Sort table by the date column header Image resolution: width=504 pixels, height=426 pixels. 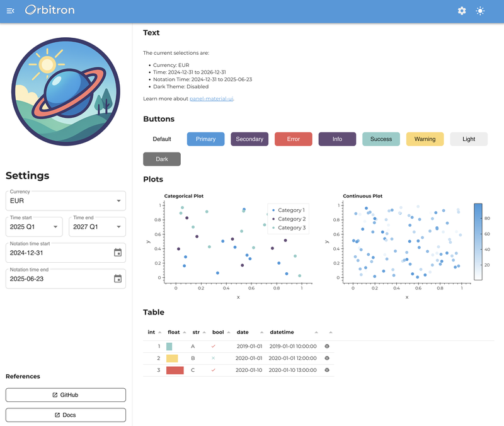click(243, 332)
